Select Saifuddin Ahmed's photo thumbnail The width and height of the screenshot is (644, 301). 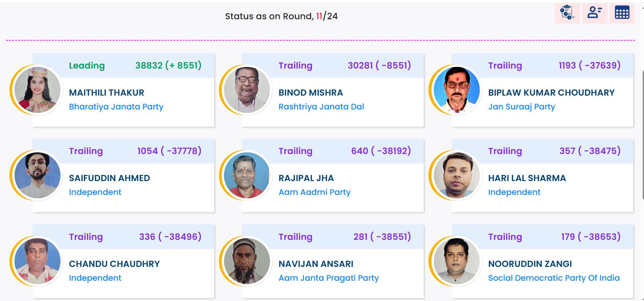click(38, 175)
